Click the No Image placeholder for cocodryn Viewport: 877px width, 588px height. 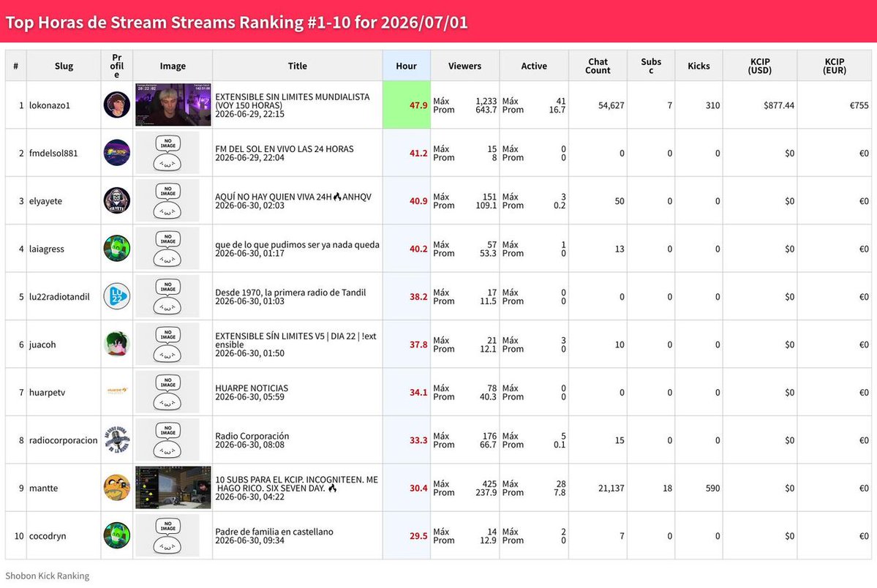(x=168, y=535)
